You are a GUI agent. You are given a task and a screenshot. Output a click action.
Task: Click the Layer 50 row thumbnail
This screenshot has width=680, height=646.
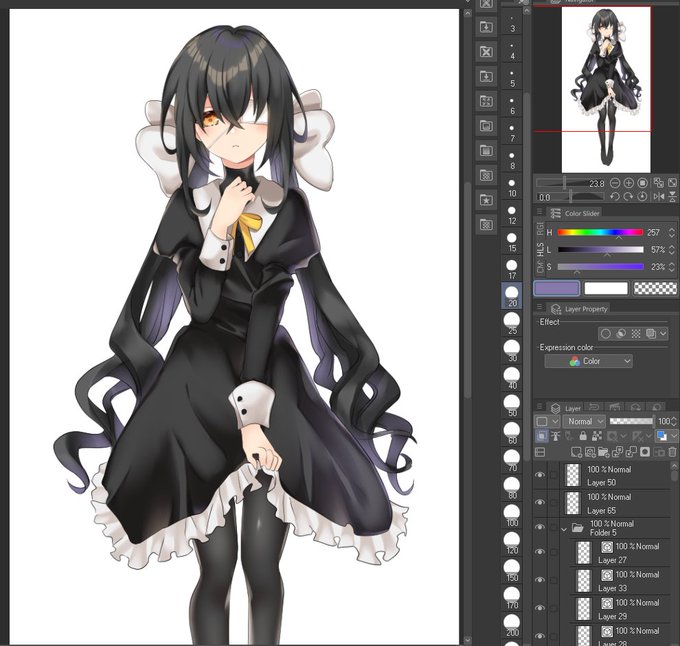point(573,475)
